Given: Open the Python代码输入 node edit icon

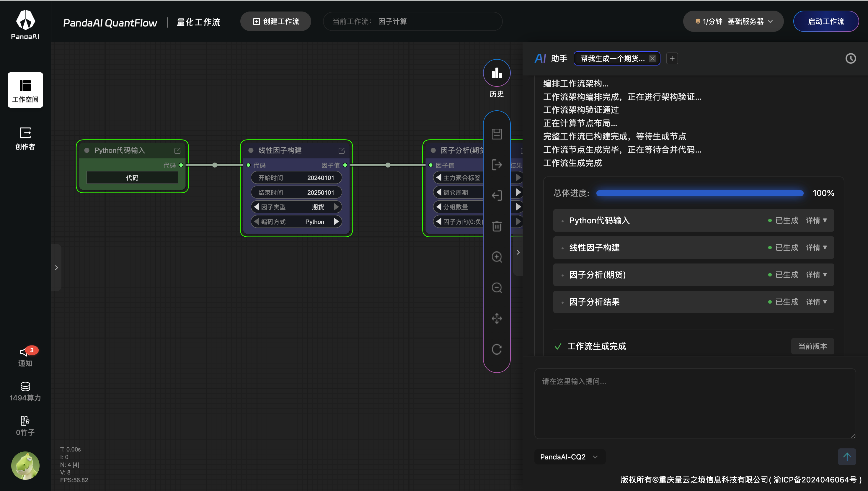Looking at the screenshot, I should (x=177, y=150).
